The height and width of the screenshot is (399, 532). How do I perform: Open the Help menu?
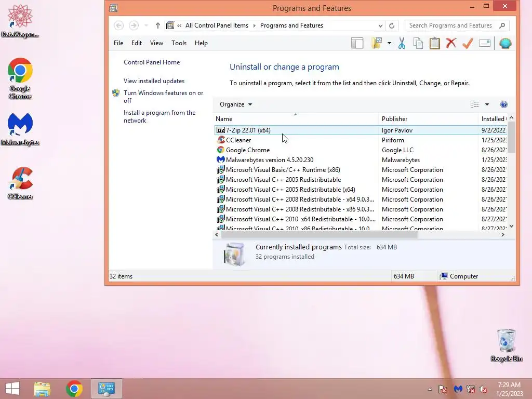click(x=201, y=43)
